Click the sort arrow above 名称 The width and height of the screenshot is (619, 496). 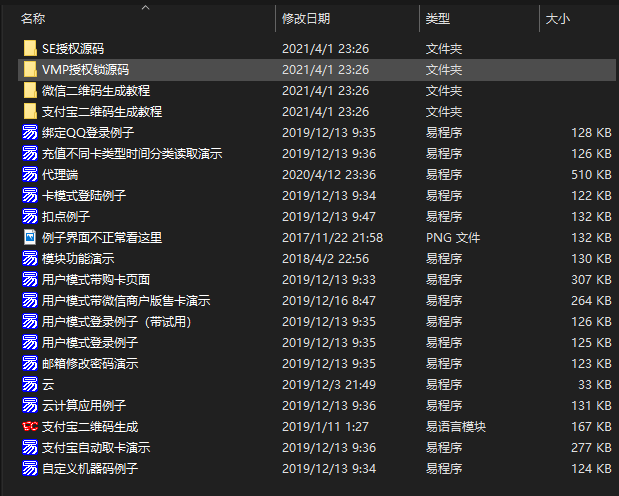point(146,7)
